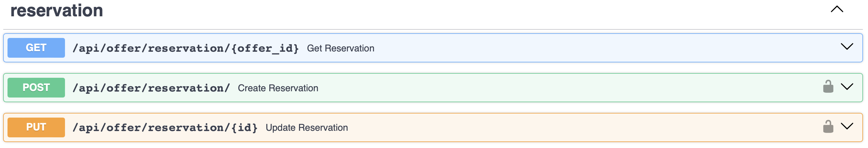The width and height of the screenshot is (868, 148).
Task: Click the Get Reservation summary text
Action: click(340, 48)
